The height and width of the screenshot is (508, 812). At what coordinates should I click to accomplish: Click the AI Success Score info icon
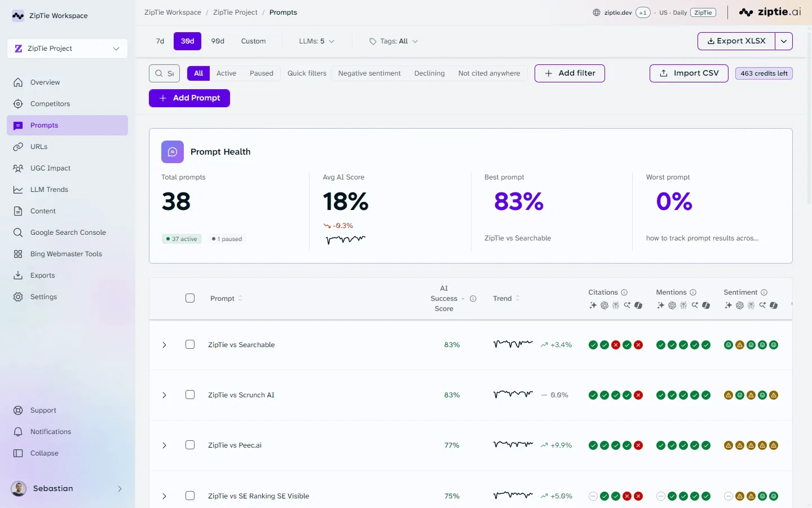(x=473, y=299)
